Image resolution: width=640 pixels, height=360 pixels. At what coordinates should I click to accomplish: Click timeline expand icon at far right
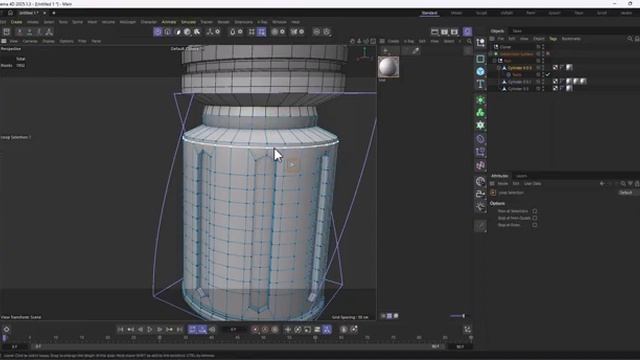click(467, 329)
